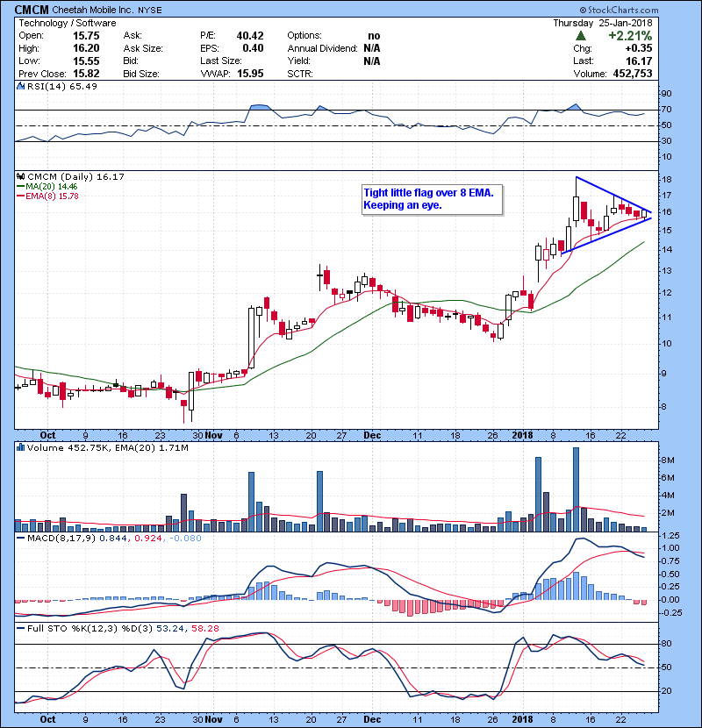Click the bar-chart icon beside the Volume label

pos(20,447)
